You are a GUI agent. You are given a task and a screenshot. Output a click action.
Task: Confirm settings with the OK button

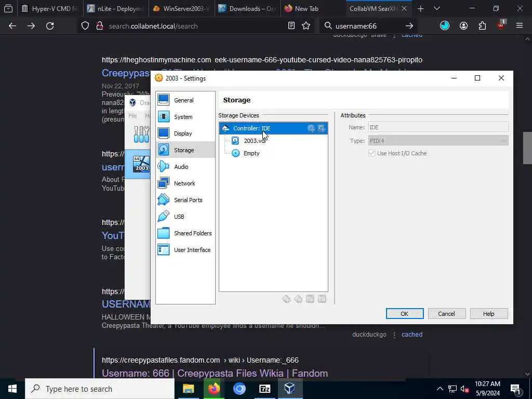[404, 314]
